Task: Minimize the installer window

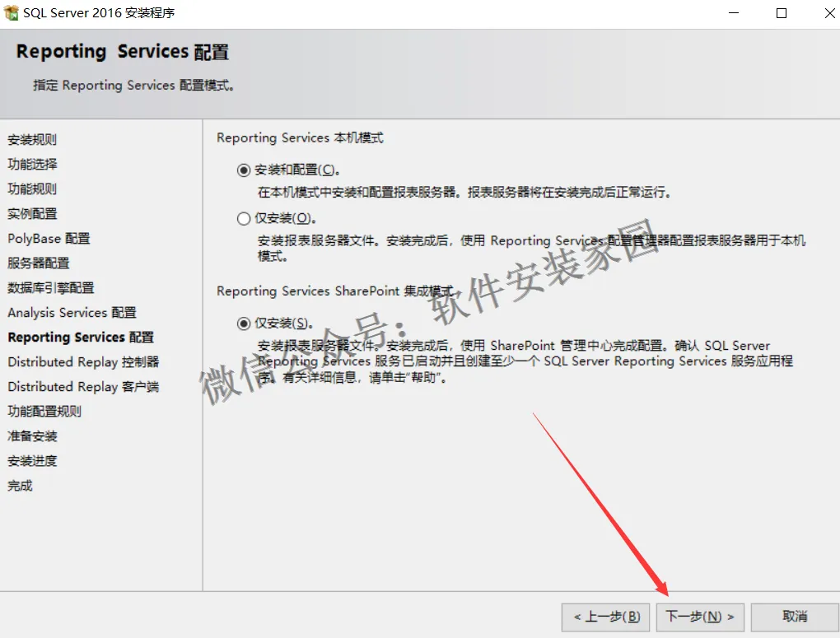Action: pos(734,13)
